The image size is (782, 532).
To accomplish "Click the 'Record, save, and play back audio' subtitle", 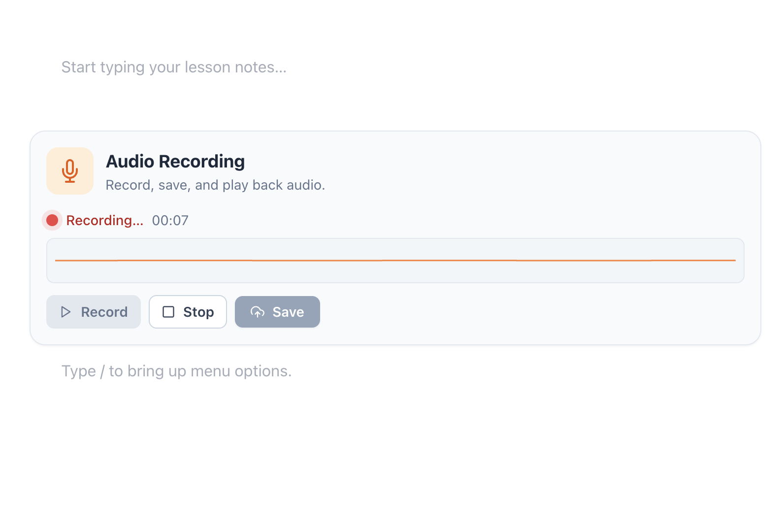I will coord(215,185).
